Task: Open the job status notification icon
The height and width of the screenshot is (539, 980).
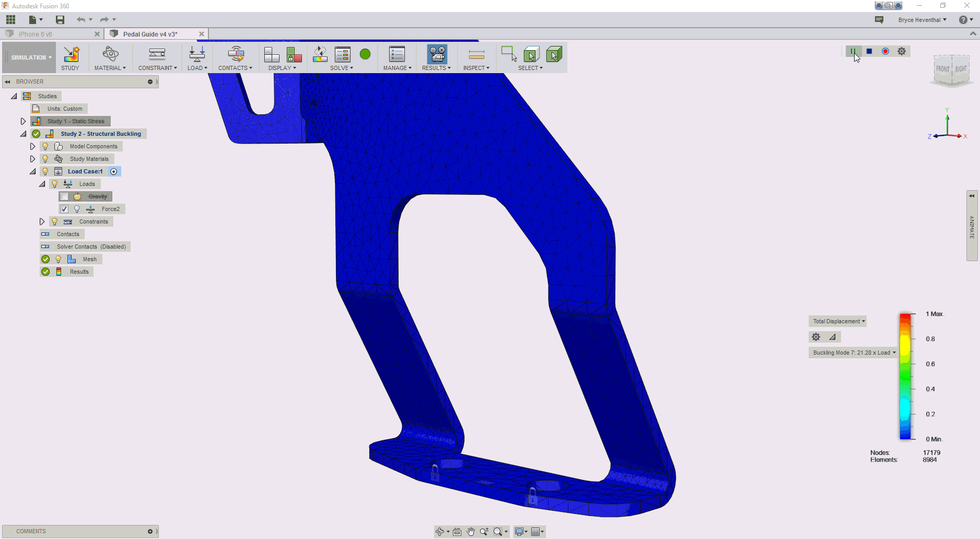Action: [x=879, y=20]
